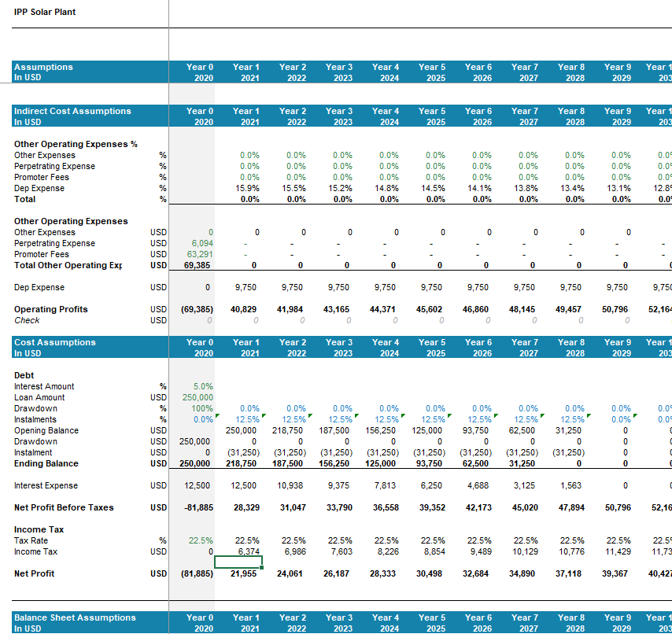Click Year 0 Net Profit Before Taxes -81,885
The image size is (672, 634).
pyautogui.click(x=197, y=508)
